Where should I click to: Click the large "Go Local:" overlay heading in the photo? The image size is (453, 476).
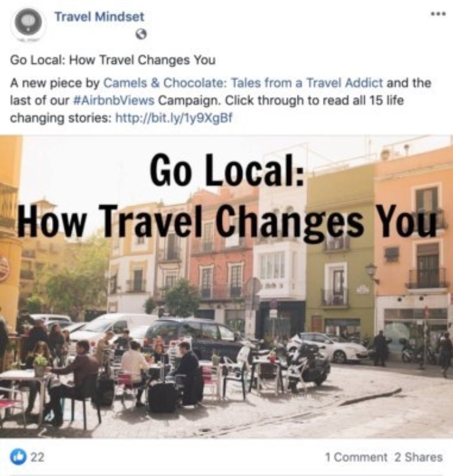pyautogui.click(x=226, y=169)
